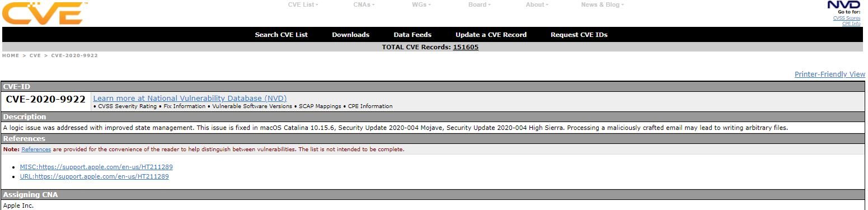868x210 pixels.
Task: Click the CVSS Scores link under NVD
Action: [847, 18]
